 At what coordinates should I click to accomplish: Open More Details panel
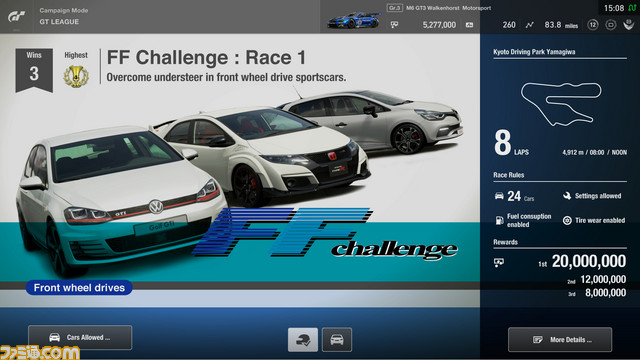tap(560, 339)
